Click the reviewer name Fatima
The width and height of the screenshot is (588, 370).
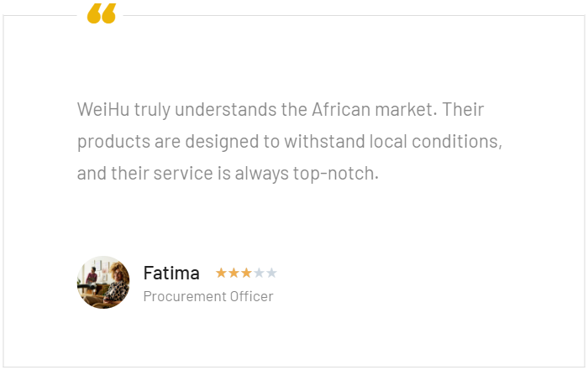(x=171, y=273)
